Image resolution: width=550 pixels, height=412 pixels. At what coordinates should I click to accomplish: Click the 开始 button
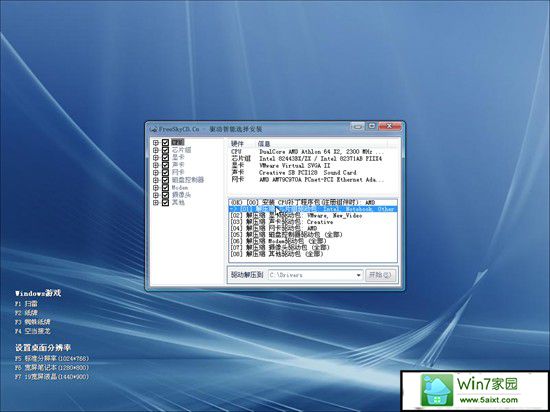click(x=380, y=275)
